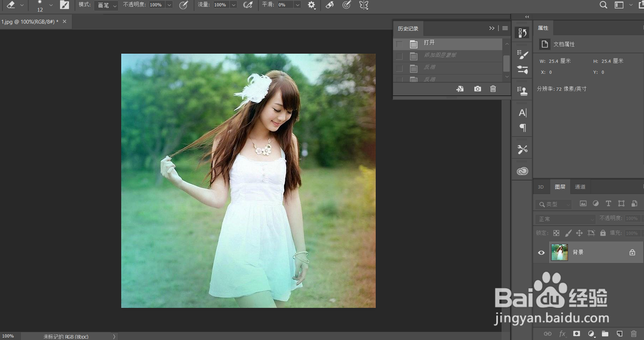Close the 1.jpg document tab
This screenshot has width=644, height=340.
click(64, 22)
